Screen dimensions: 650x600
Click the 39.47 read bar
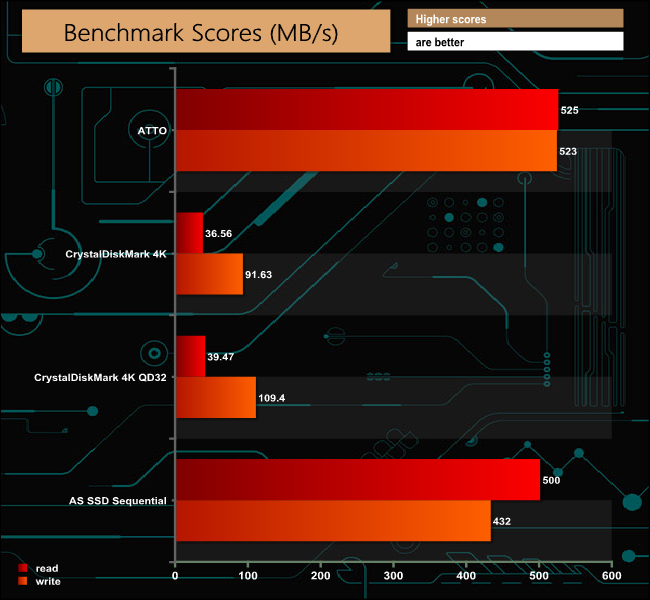coord(191,357)
